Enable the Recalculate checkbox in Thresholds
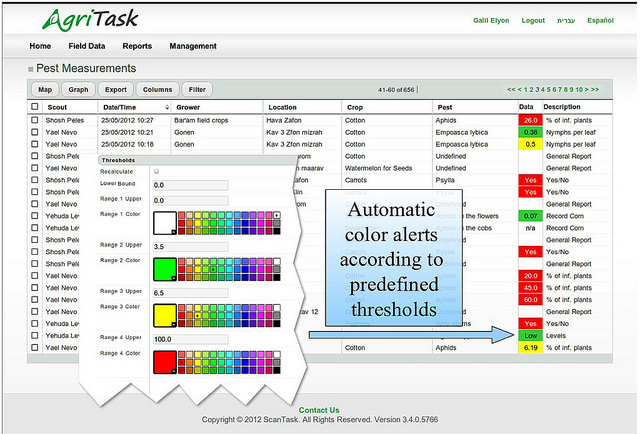The image size is (640, 434). tap(156, 172)
